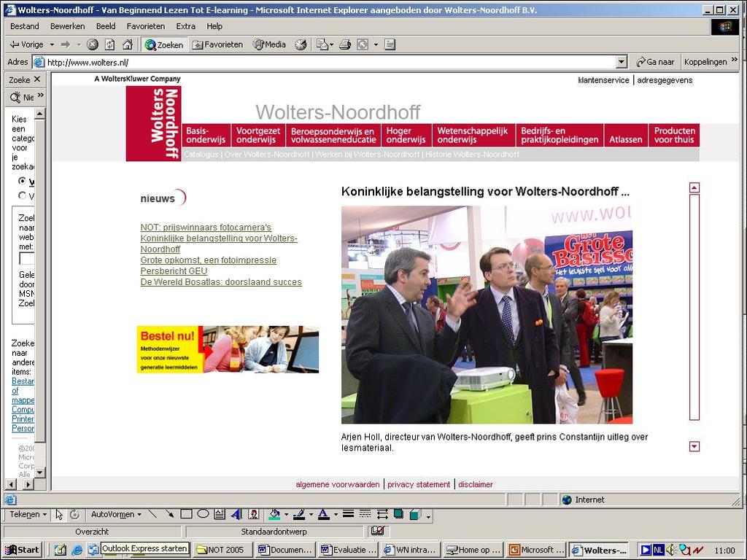This screenshot has height=560, width=747.
Task: Apply line color with the brush icon
Action: click(x=299, y=514)
